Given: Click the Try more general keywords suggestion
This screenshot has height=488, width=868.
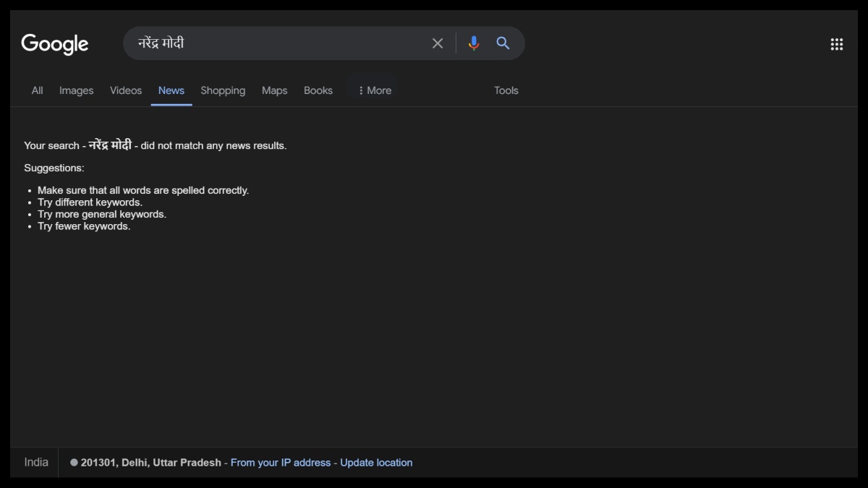Looking at the screenshot, I should pos(102,214).
